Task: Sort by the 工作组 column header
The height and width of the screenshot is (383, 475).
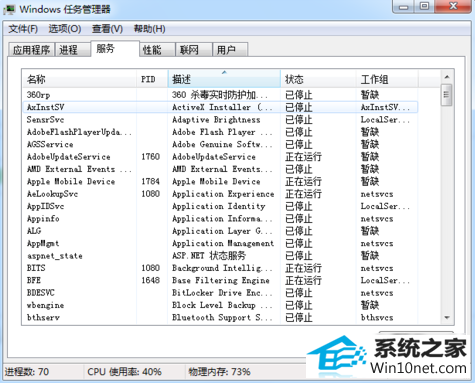Action: pos(387,79)
